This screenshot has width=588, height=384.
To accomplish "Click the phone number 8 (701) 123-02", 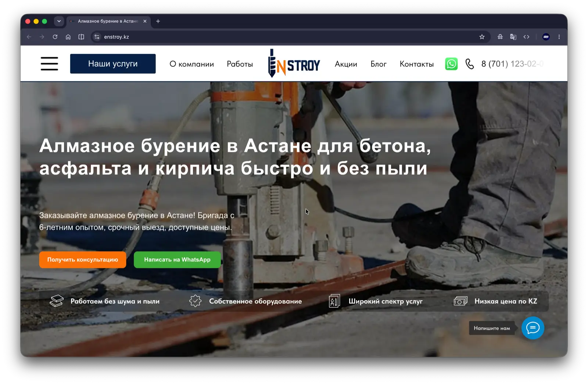I will pos(512,64).
